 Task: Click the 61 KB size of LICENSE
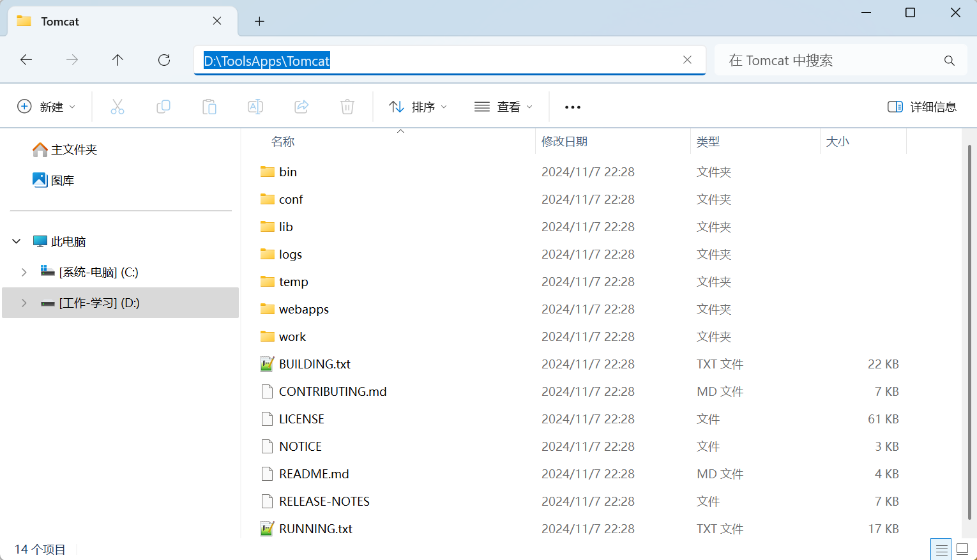(x=883, y=419)
